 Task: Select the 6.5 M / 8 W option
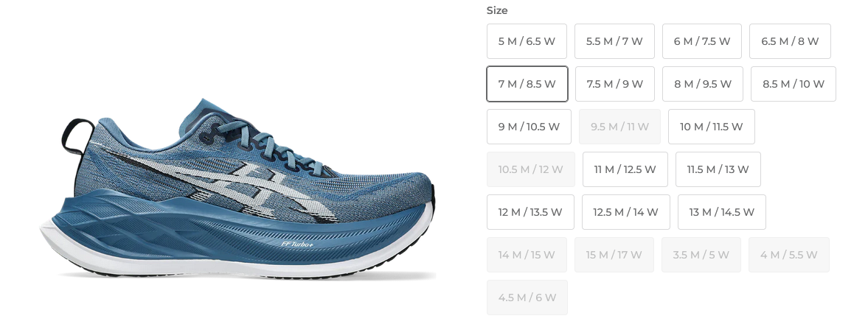point(790,41)
